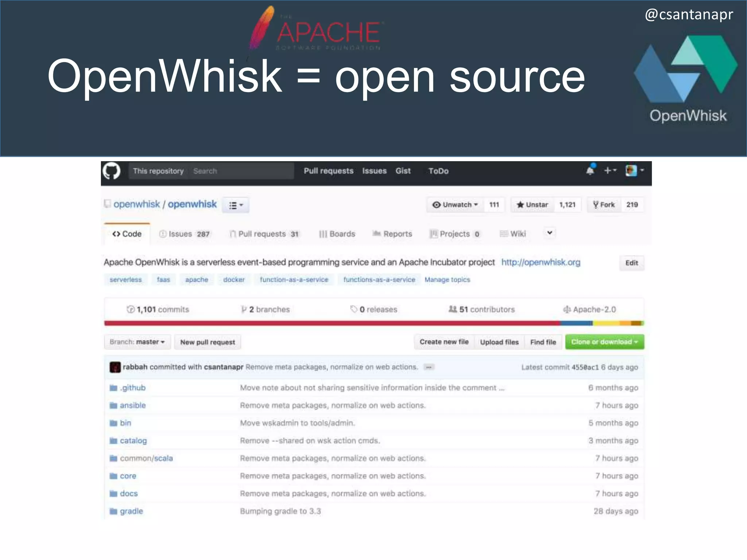
Task: Click Manage topics
Action: click(x=447, y=280)
